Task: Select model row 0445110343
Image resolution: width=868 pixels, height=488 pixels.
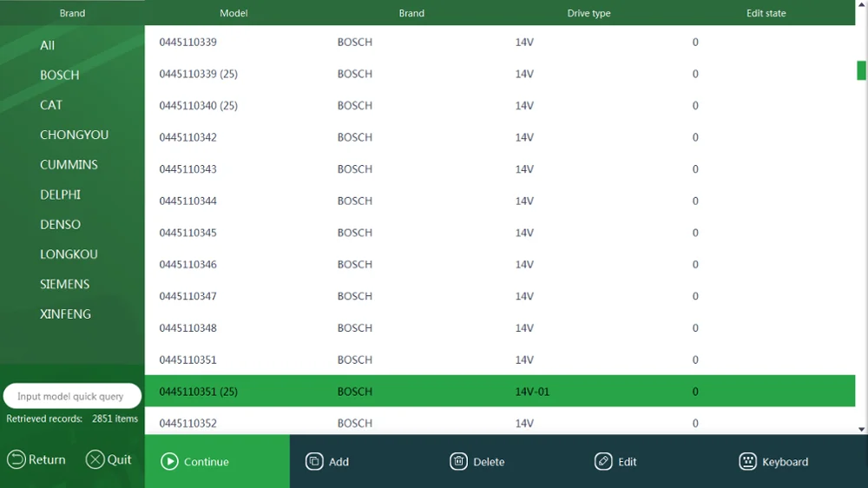Action: tap(500, 169)
